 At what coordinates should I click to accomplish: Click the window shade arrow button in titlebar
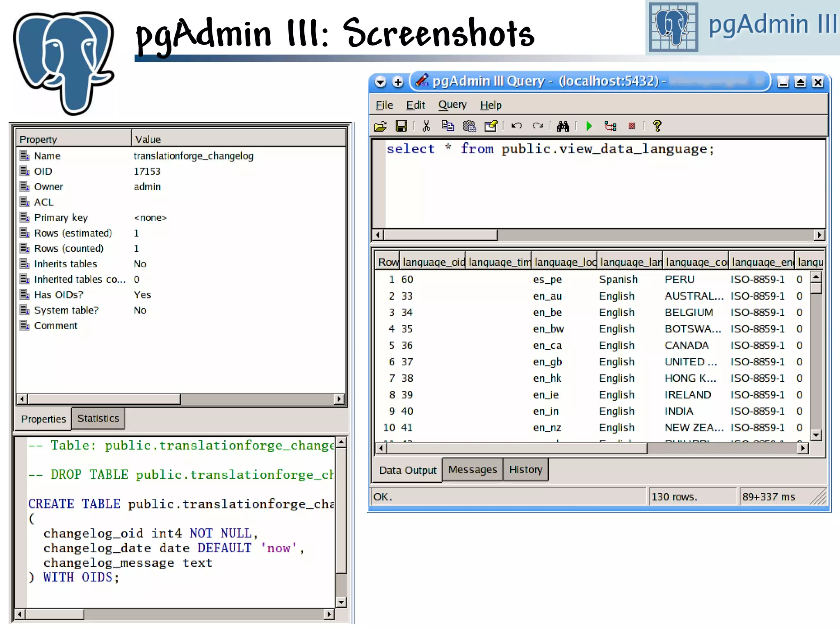380,82
